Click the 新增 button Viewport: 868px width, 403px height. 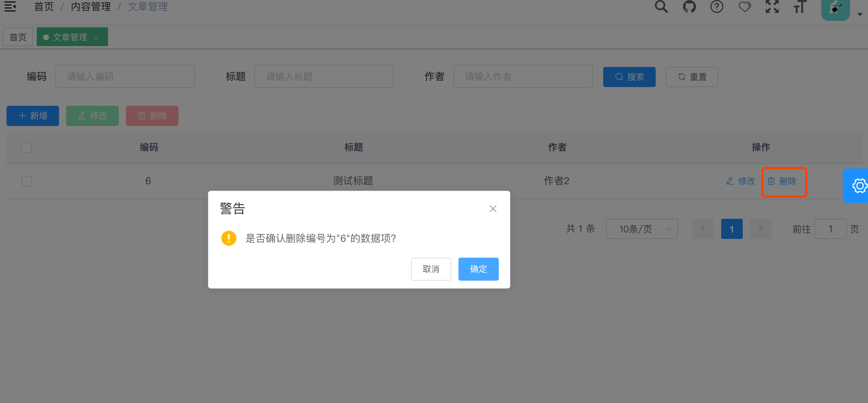click(x=33, y=116)
